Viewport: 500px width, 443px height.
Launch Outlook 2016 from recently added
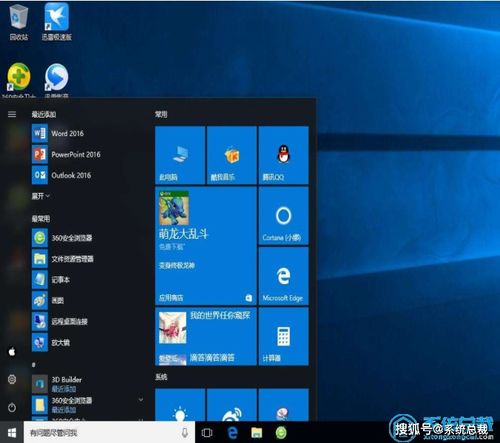(x=87, y=175)
